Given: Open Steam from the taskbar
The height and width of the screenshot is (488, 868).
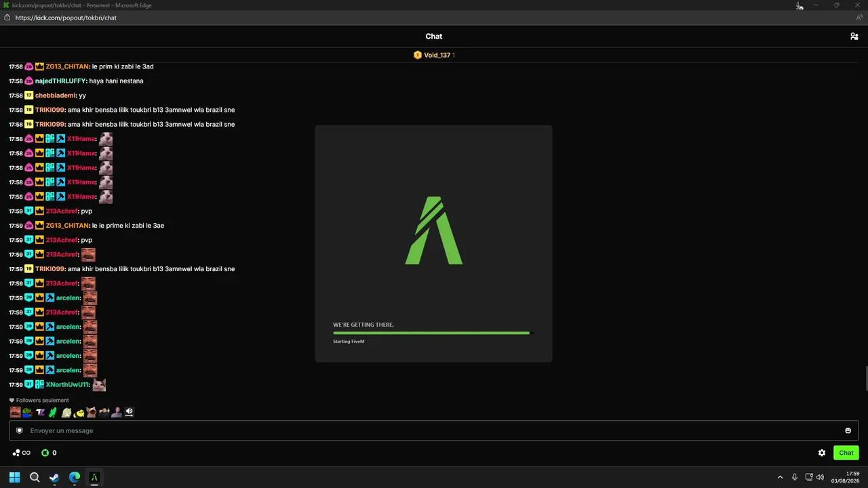Looking at the screenshot, I should [54, 477].
